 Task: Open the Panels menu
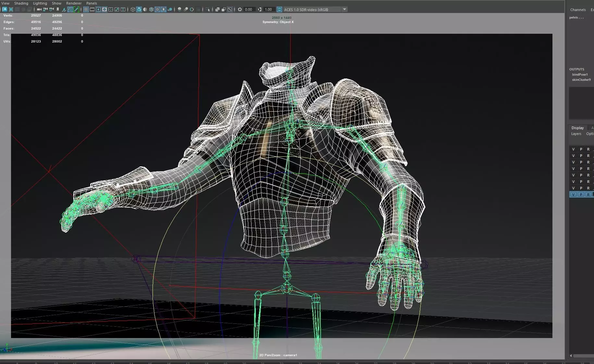pos(92,3)
